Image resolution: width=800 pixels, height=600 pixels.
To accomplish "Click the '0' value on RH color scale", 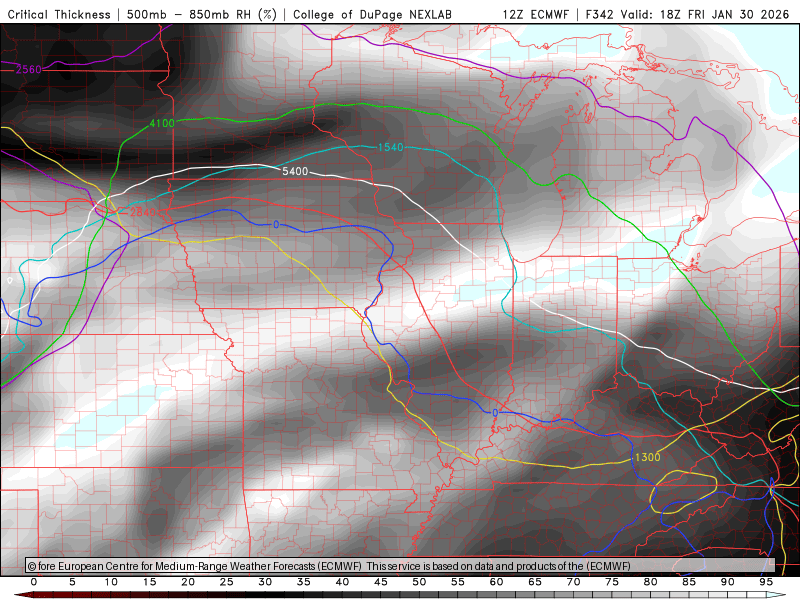I will click(34, 582).
